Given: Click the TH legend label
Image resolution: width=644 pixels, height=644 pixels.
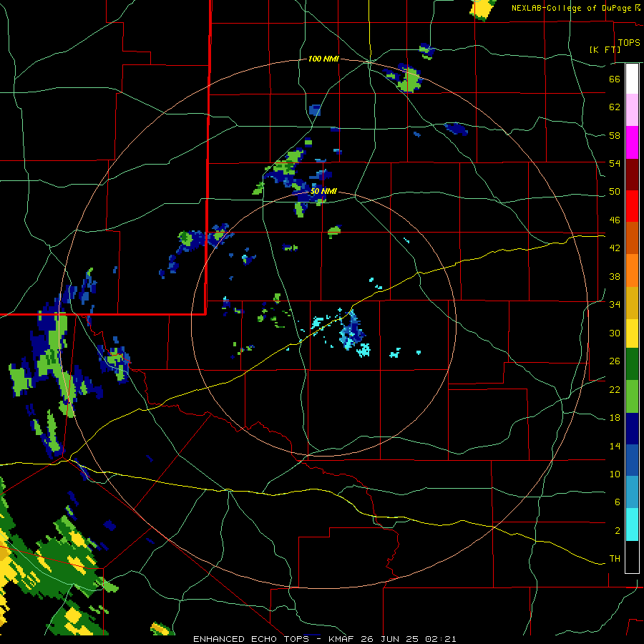Looking at the screenshot, I should [615, 559].
